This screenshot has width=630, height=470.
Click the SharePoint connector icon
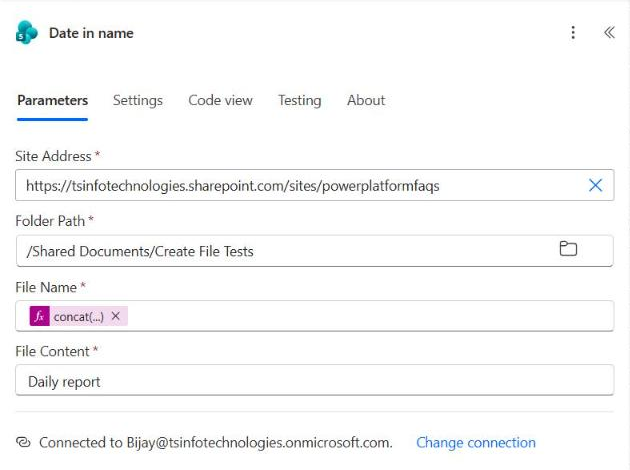click(27, 33)
